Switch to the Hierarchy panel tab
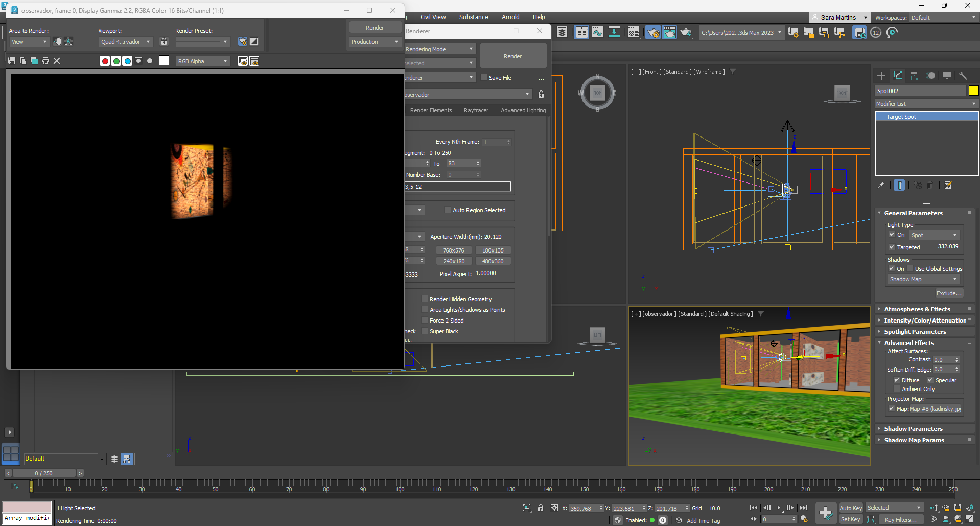The image size is (980, 526). [914, 76]
